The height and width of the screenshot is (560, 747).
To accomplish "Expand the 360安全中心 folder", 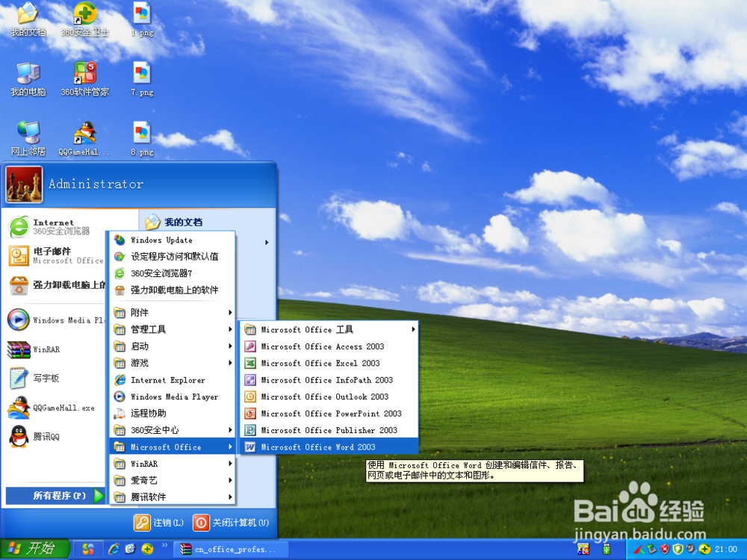I will click(173, 430).
